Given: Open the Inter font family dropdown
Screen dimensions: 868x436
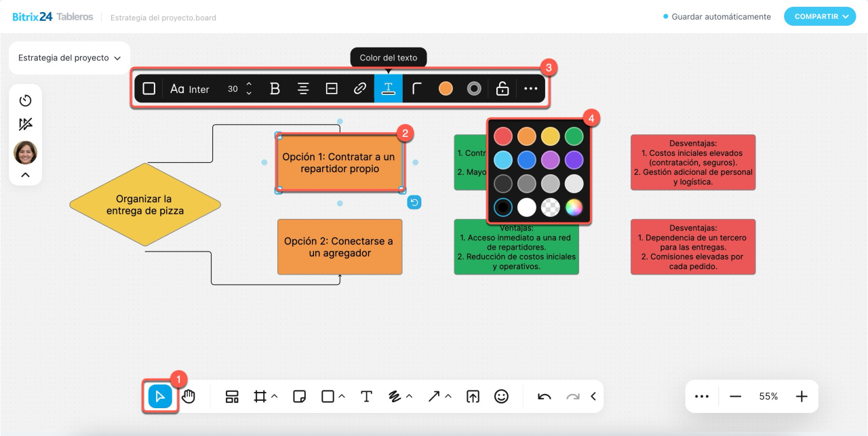Looking at the screenshot, I should pyautogui.click(x=190, y=89).
